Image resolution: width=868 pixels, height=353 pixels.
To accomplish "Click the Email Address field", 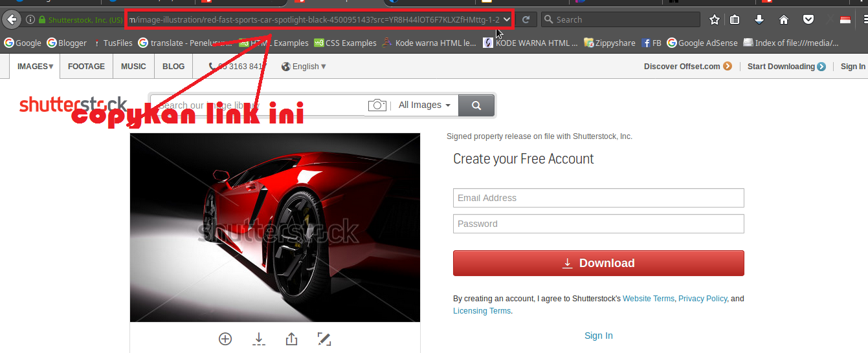I will pos(599,198).
